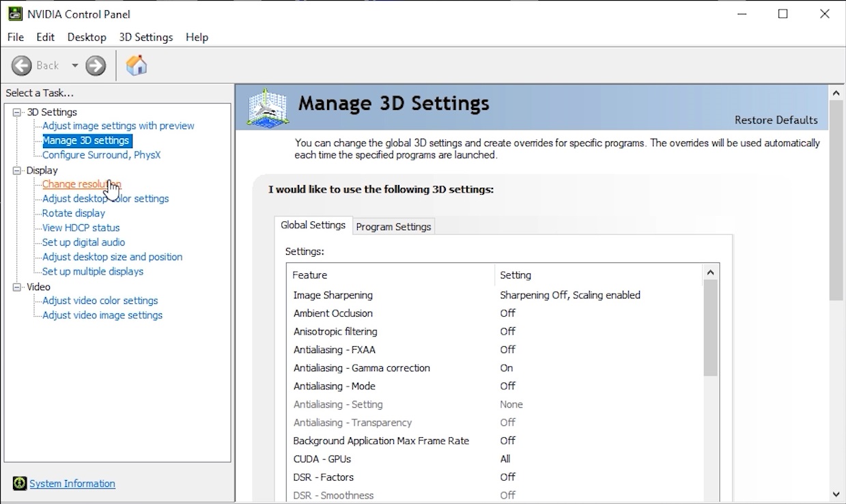This screenshot has width=846, height=504.
Task: Click the NVIDIA Control Panel title icon
Action: tap(14, 14)
